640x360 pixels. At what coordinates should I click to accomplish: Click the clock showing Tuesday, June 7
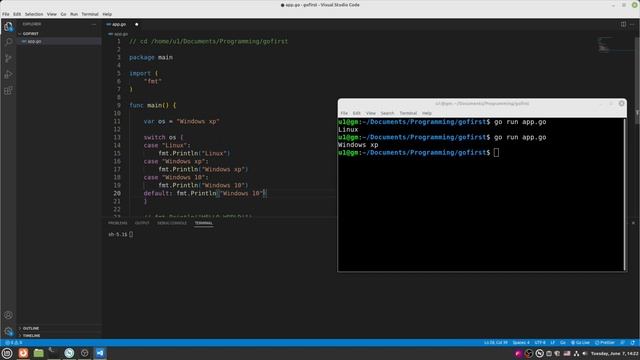615,353
